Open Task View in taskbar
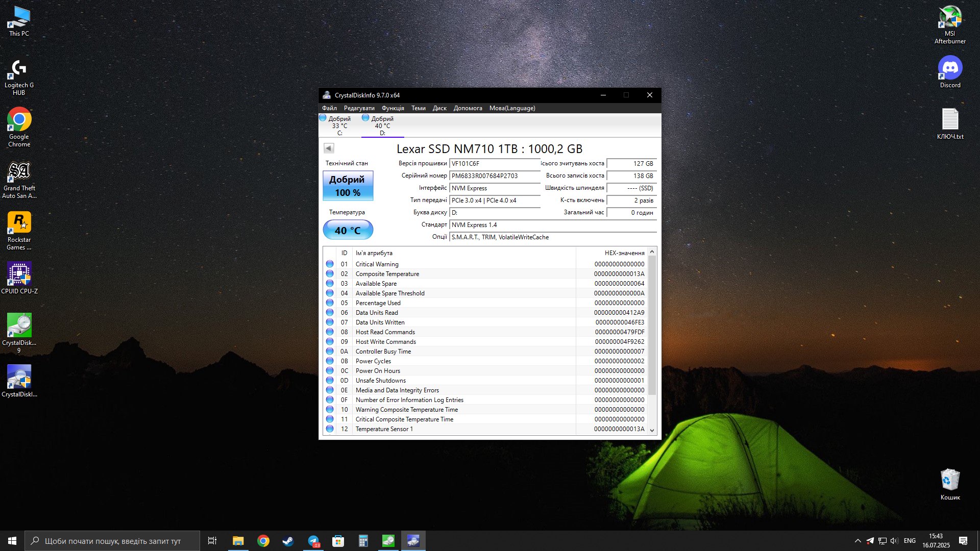Screen dimensions: 980x551 (x=212, y=541)
